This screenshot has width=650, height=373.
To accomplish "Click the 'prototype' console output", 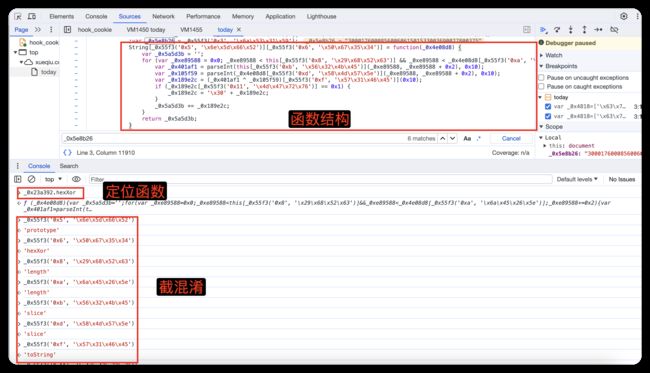I will coord(41,230).
